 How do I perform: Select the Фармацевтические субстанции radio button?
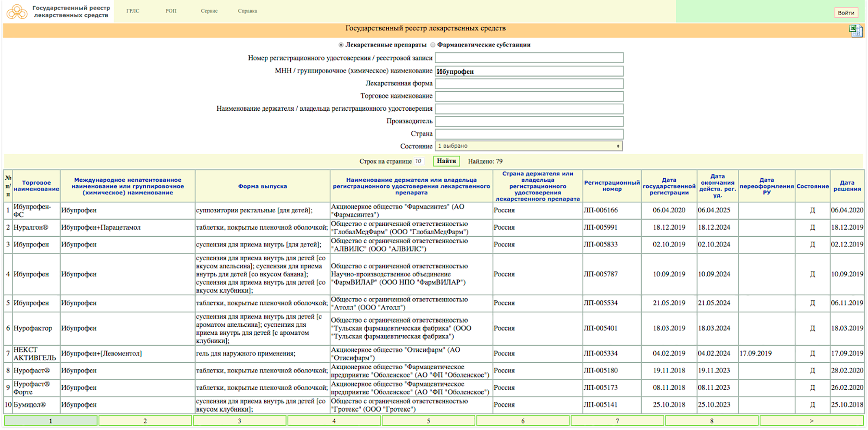(x=433, y=45)
